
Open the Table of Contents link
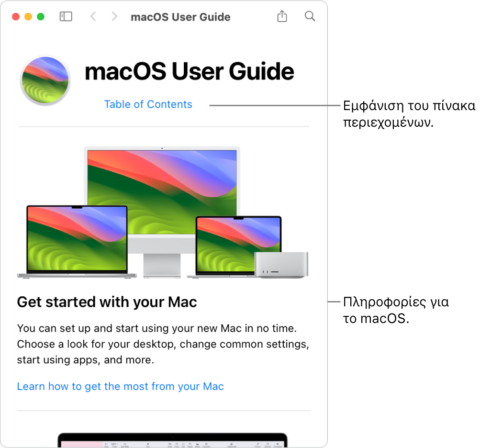tap(148, 104)
